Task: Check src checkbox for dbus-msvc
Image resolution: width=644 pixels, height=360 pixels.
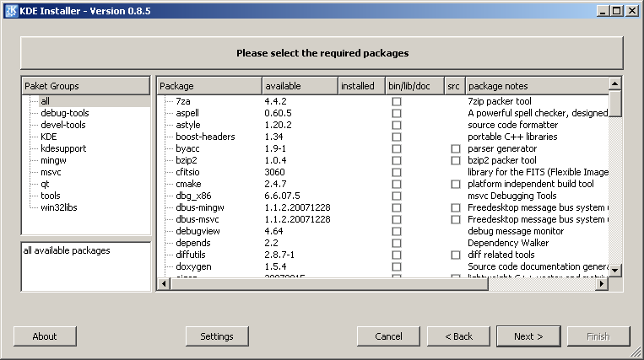Action: tap(456, 220)
